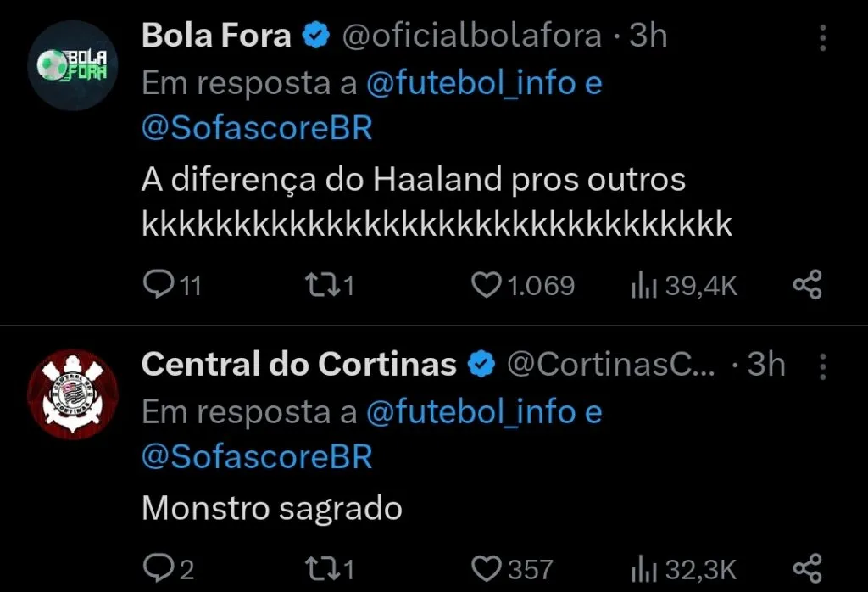Click the 3h timestamp on Bola Fora's tweet

coord(649,36)
